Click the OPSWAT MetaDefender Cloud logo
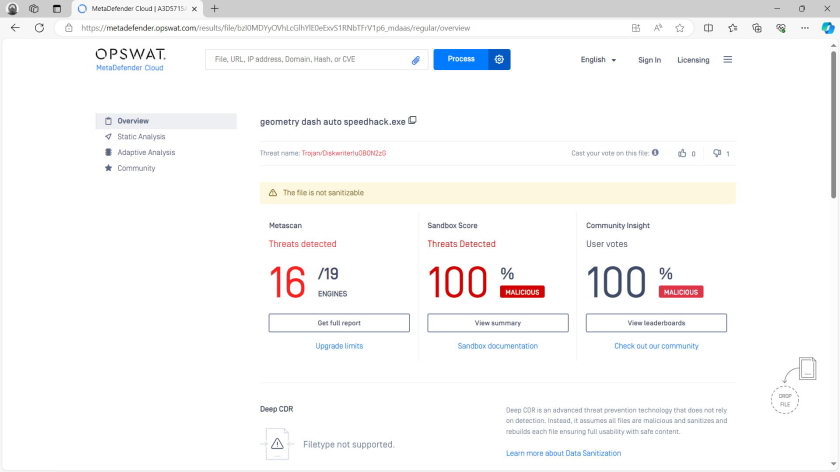 (x=130, y=59)
